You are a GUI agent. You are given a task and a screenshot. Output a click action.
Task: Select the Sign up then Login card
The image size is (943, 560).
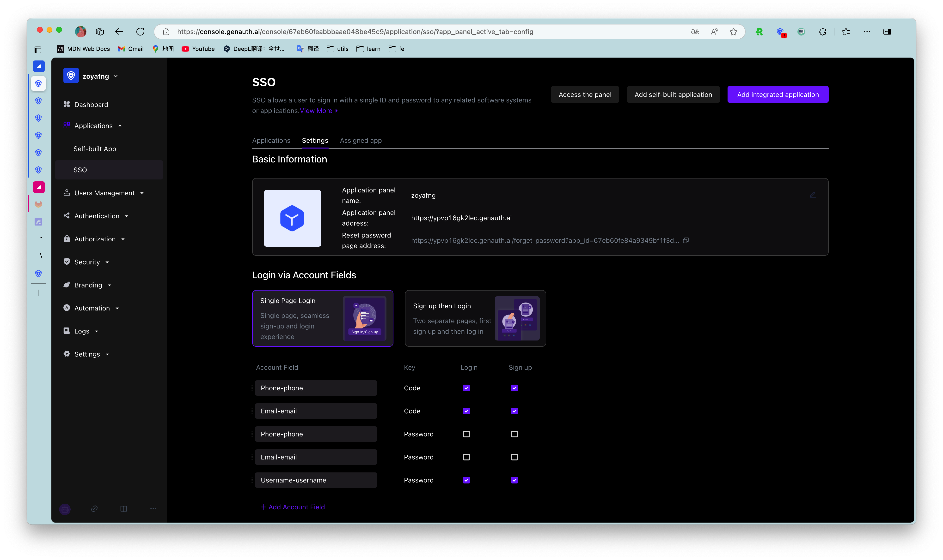475,318
